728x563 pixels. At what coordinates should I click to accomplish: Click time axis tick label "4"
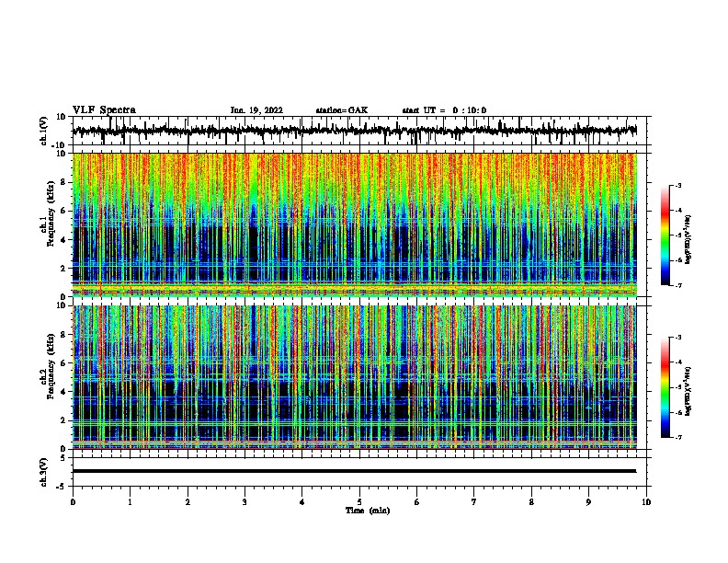click(x=302, y=502)
